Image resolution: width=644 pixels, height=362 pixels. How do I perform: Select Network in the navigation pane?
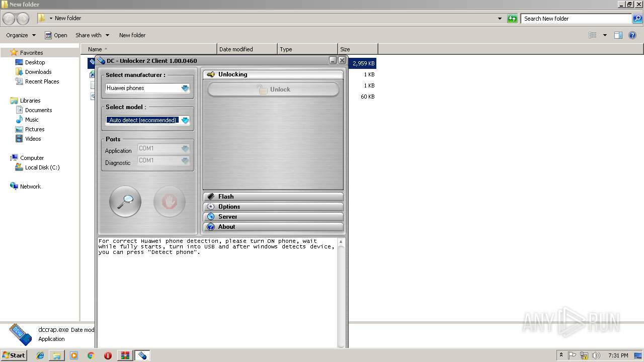(x=30, y=187)
